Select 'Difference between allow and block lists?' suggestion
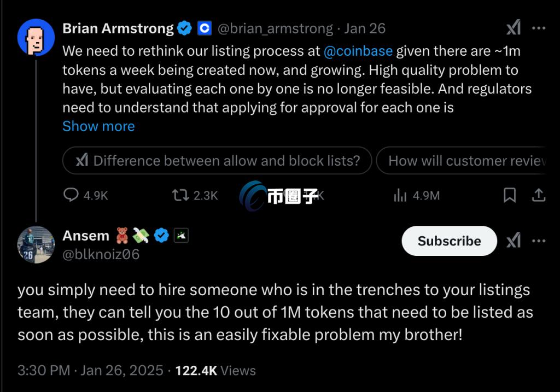 click(x=218, y=161)
